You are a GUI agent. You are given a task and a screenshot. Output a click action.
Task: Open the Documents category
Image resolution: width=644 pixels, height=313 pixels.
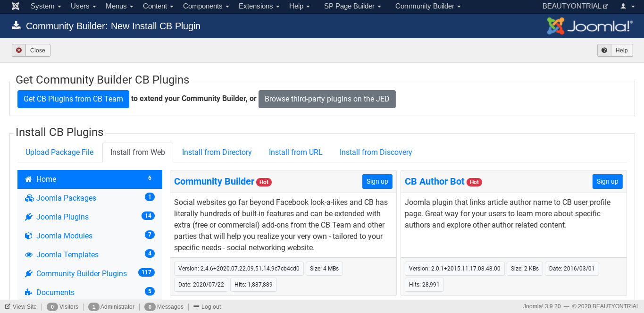90,292
